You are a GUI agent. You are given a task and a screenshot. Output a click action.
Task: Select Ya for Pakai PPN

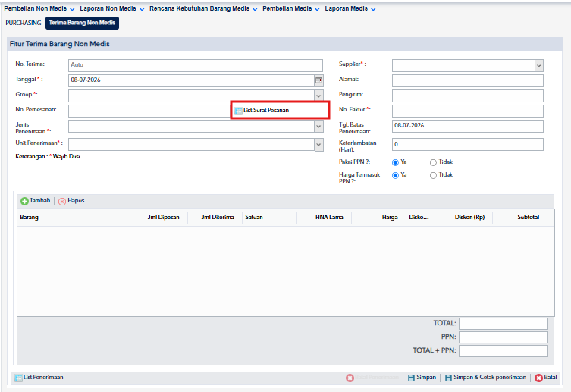coord(395,162)
